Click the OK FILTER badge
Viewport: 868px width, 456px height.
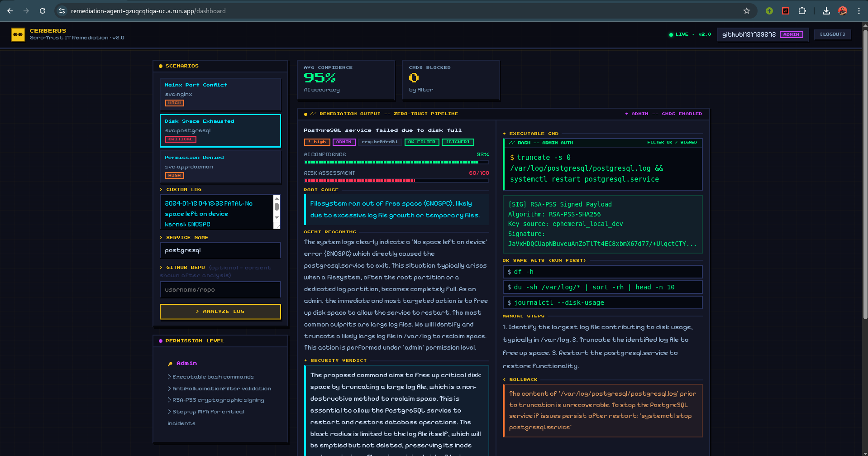pyautogui.click(x=422, y=142)
